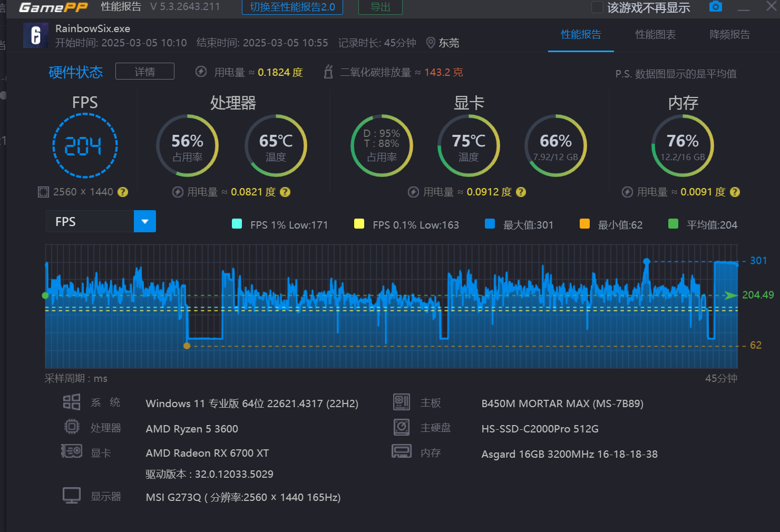Click the GamePP logo
780x532 pixels.
53,7
